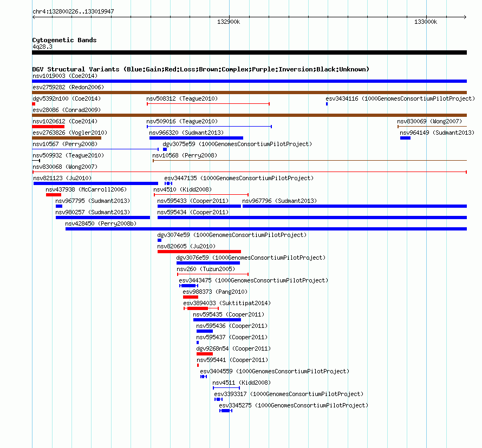Click the nsv4510 (Kidd2008) label
This screenshot has width=482, height=448.
click(183, 189)
